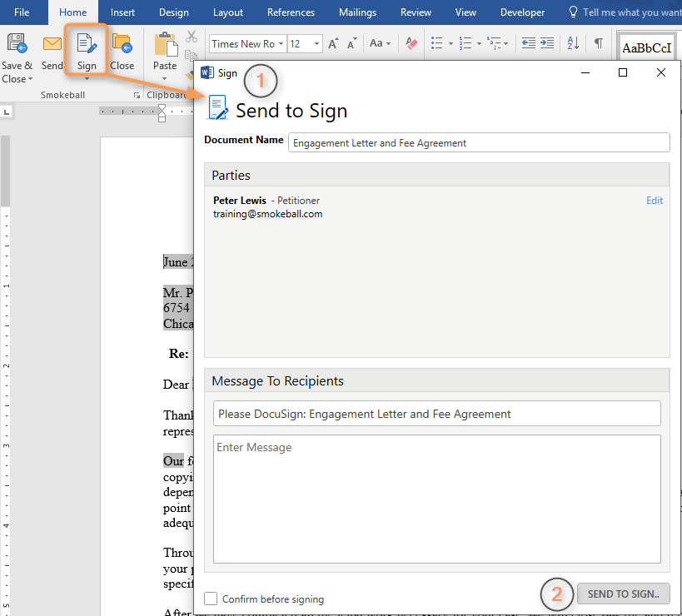
Task: Open the numbering library dropdown arrow
Action: click(x=479, y=43)
